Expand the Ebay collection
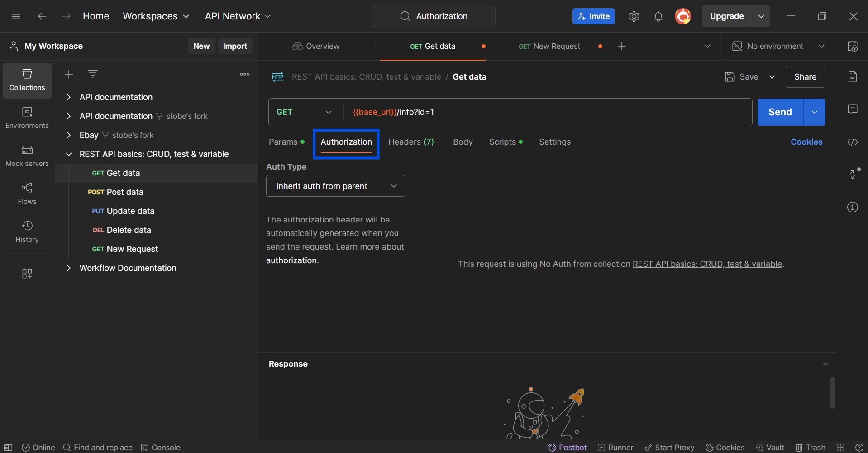This screenshot has height=453, width=868. click(x=69, y=135)
